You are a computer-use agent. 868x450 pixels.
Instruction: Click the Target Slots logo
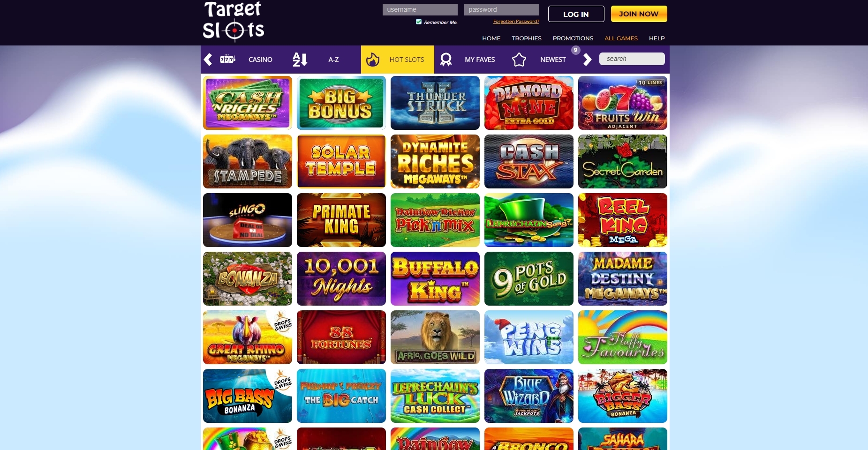pos(234,21)
